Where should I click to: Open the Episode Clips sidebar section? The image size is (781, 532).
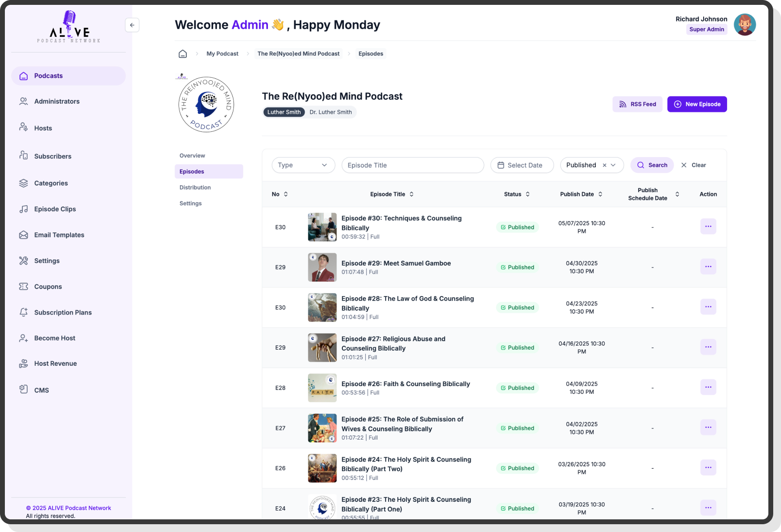(x=55, y=209)
